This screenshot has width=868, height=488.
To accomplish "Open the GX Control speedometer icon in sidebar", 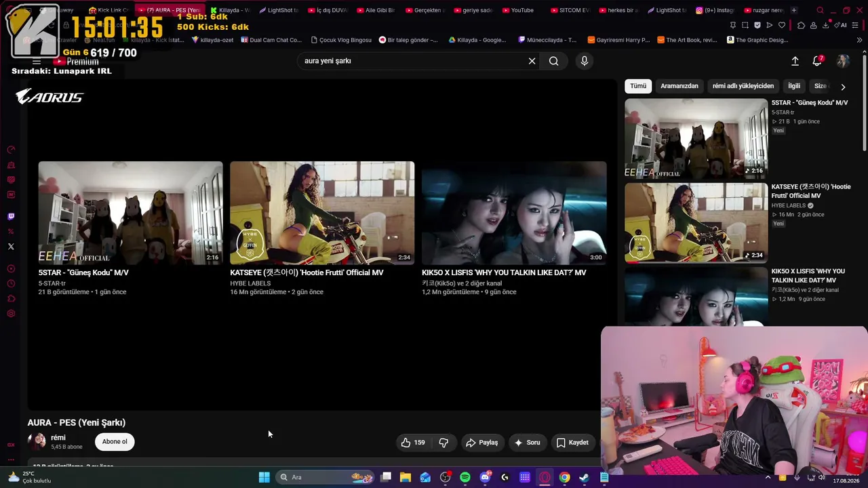I will tap(11, 150).
